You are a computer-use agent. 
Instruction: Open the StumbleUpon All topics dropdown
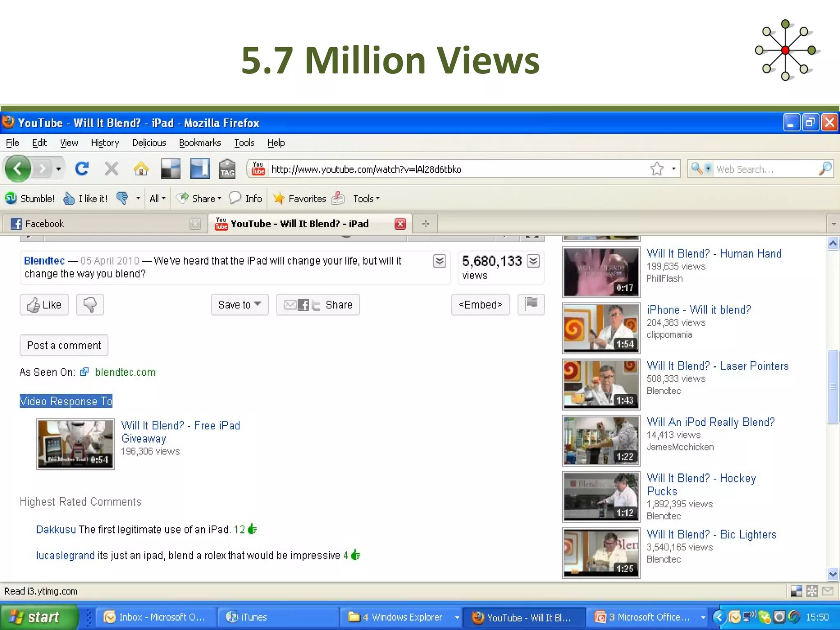(157, 199)
